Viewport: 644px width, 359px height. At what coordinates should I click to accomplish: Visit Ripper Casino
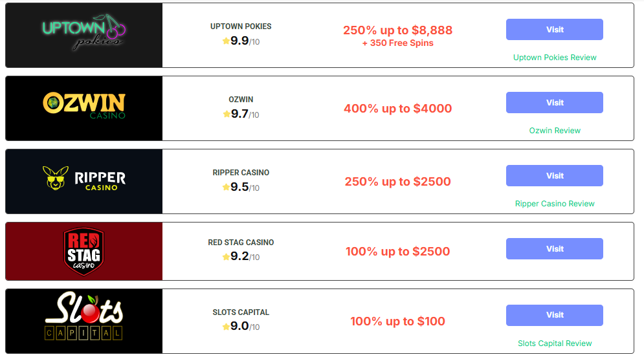pos(555,175)
